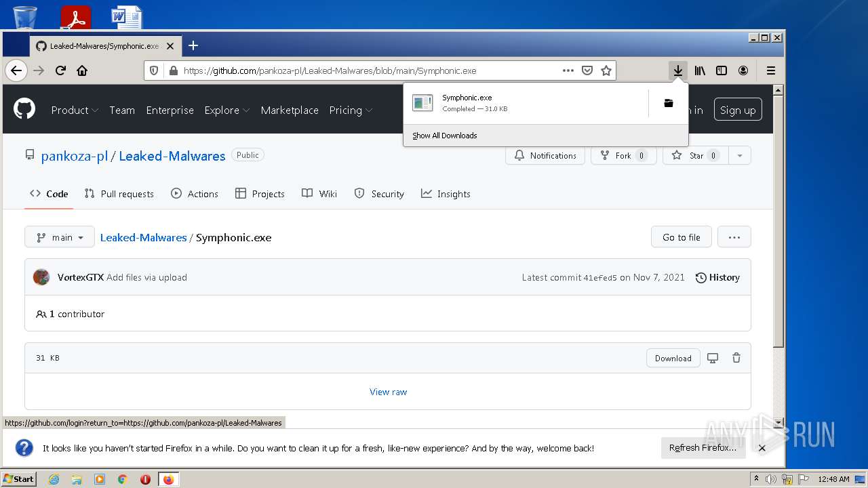This screenshot has width=868, height=488.
Task: Open the Add files via upload commit
Action: [146, 277]
